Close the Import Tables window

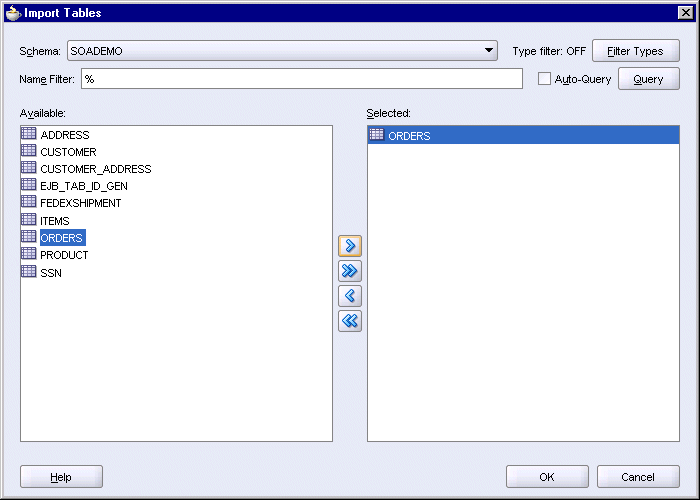685,13
